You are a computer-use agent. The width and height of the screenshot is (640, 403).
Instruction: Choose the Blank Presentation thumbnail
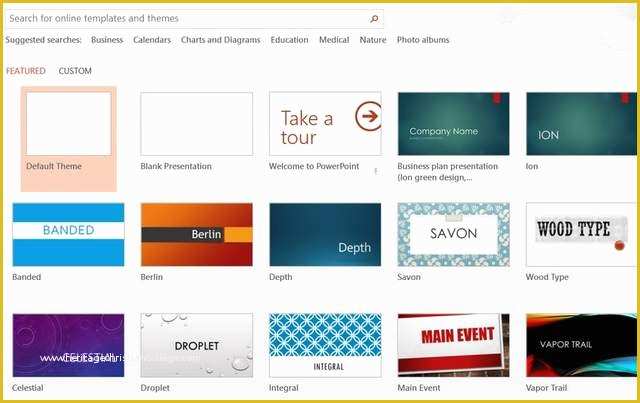tap(197, 124)
